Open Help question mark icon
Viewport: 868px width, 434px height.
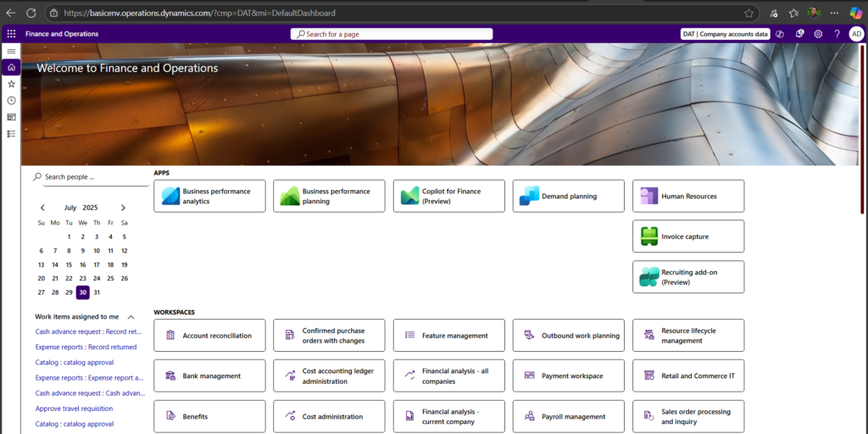(x=837, y=34)
